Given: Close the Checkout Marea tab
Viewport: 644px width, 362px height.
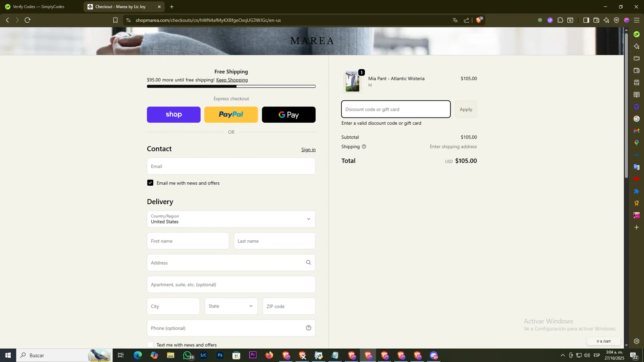Looking at the screenshot, I should pyautogui.click(x=159, y=7).
